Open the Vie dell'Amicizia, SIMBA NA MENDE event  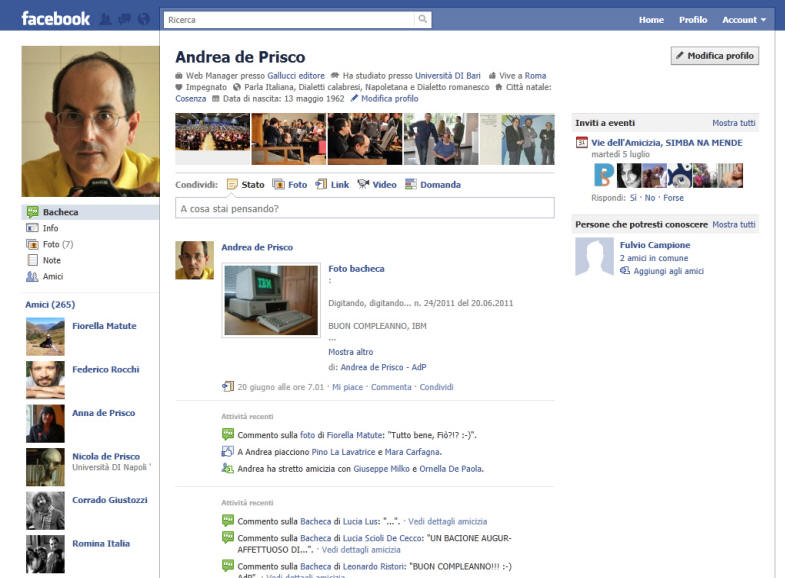tap(667, 143)
